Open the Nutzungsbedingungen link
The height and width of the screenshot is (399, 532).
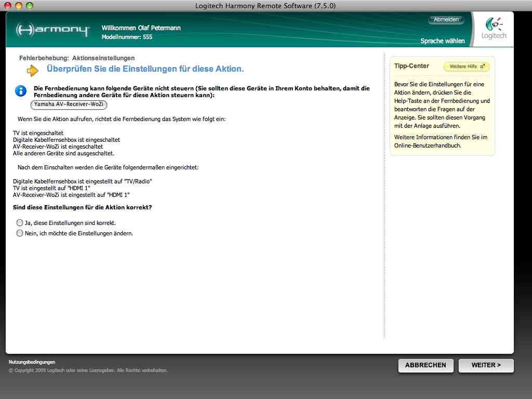[x=32, y=362]
